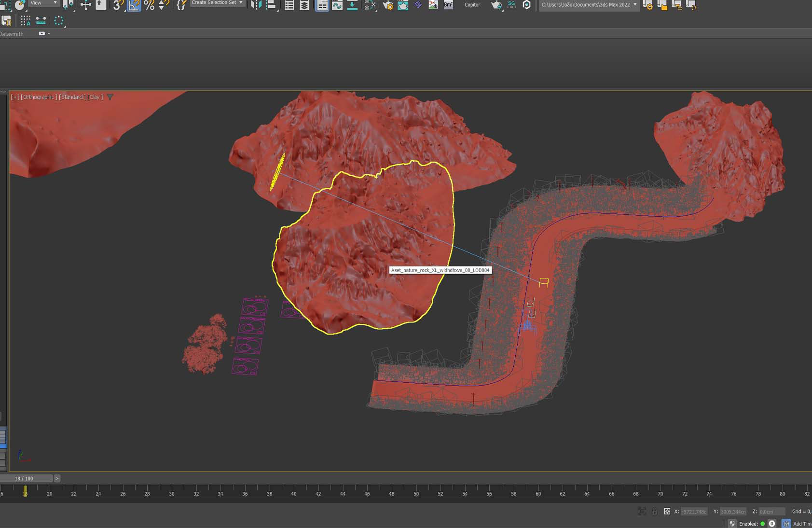Open the Curve Editor

point(337,5)
